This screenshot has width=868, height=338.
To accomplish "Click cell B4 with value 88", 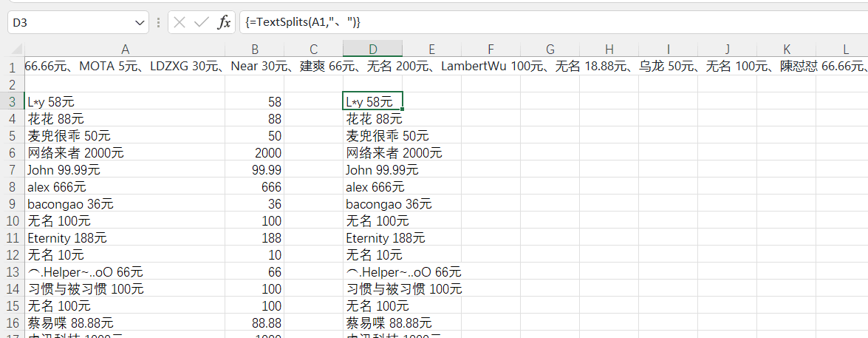I will [255, 118].
